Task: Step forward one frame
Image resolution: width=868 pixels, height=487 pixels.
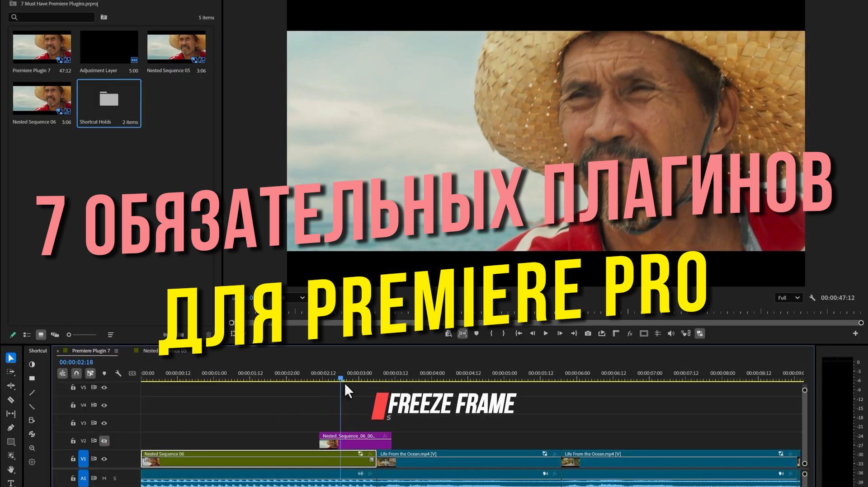Action: (560, 333)
